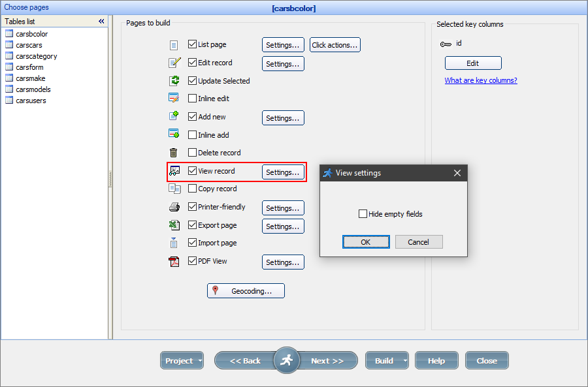The height and width of the screenshot is (387, 588).
Task: Enable the Hide empty fields option
Action: click(363, 213)
